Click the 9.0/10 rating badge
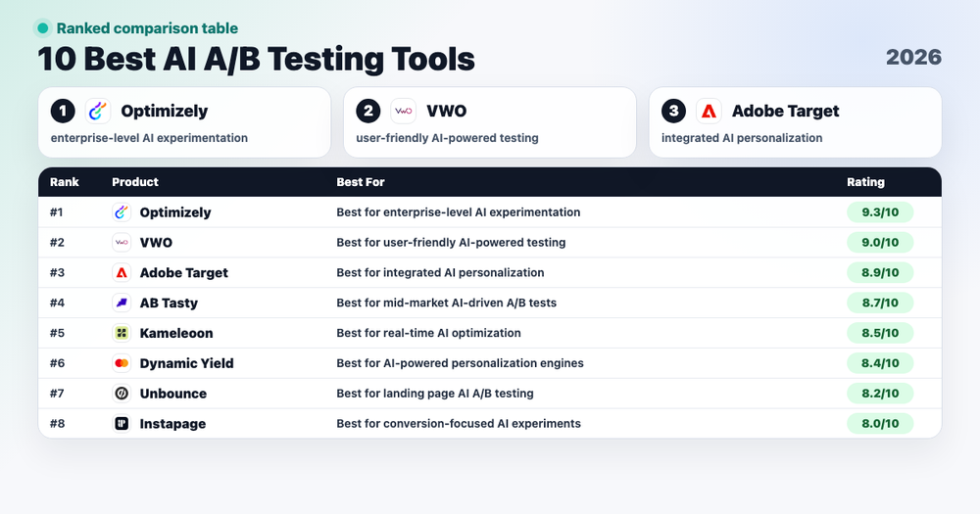 point(880,243)
